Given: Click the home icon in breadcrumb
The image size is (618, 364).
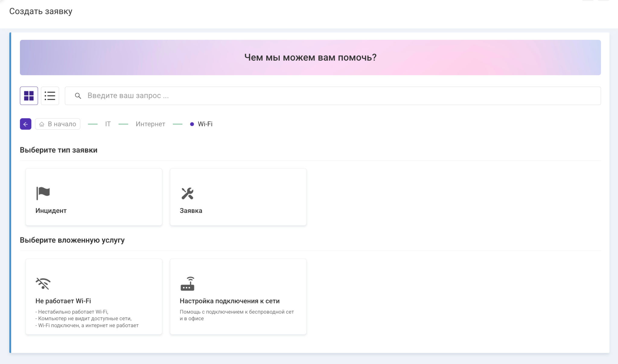Looking at the screenshot, I should point(42,124).
